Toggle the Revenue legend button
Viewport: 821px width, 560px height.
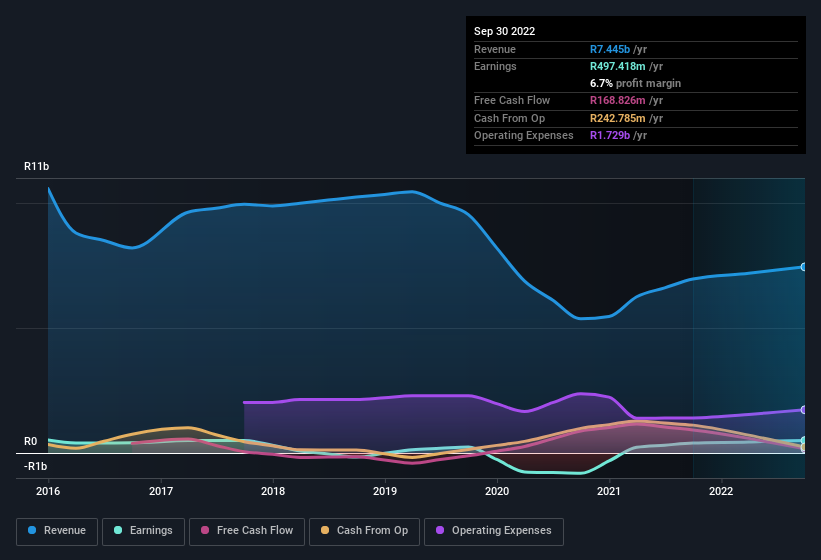(x=57, y=531)
